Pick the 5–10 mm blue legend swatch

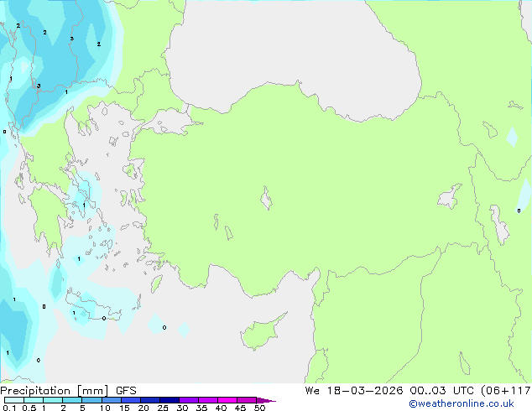[x=91, y=400]
